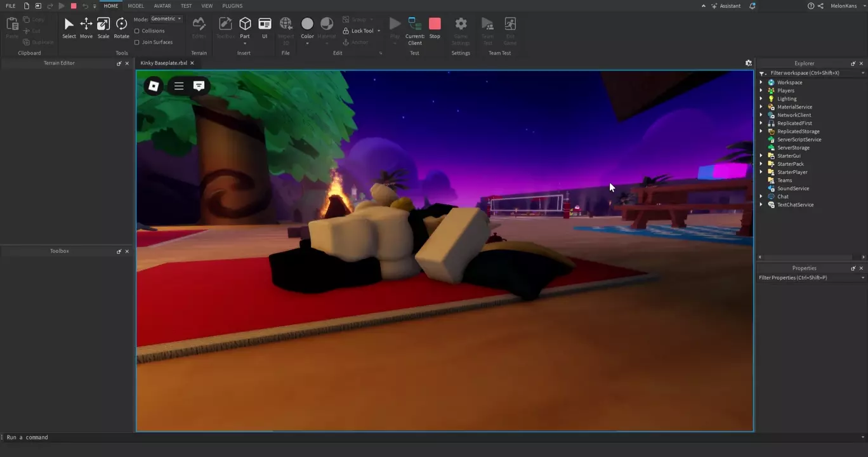Open the in-game chat icon
The height and width of the screenshot is (457, 868).
click(x=199, y=86)
